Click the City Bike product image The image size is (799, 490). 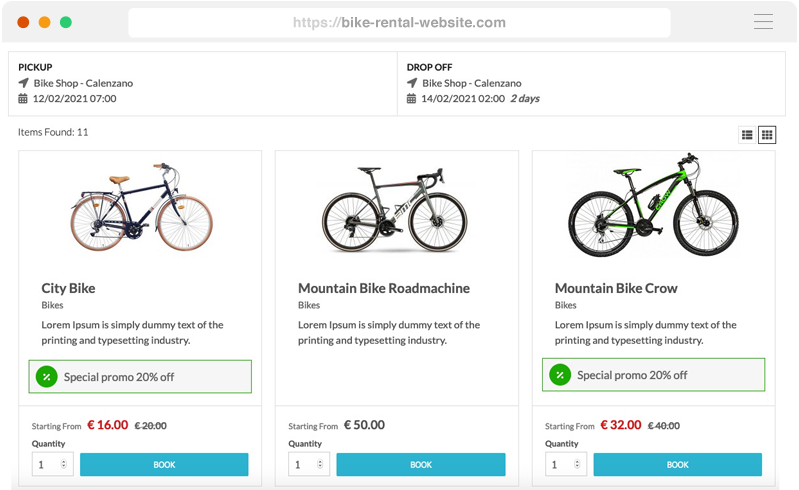tap(141, 207)
